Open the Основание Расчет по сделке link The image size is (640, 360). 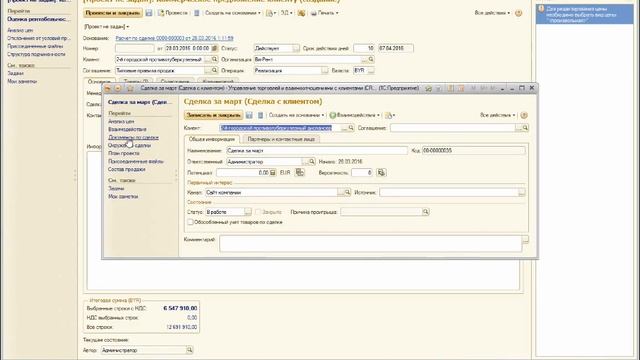(174, 38)
